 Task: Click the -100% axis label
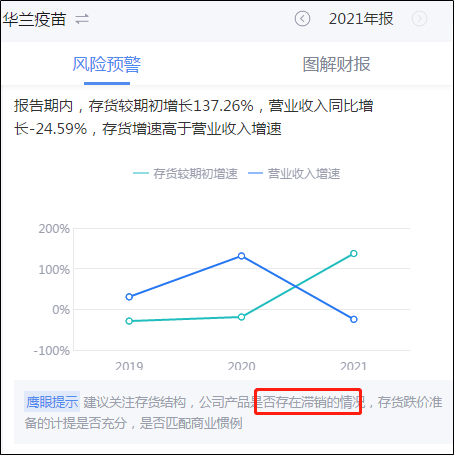tap(52, 351)
